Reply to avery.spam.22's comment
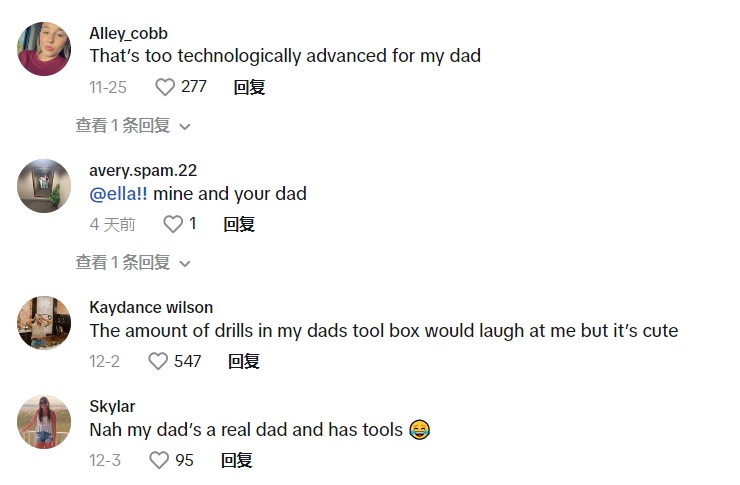This screenshot has height=485, width=740. point(238,224)
